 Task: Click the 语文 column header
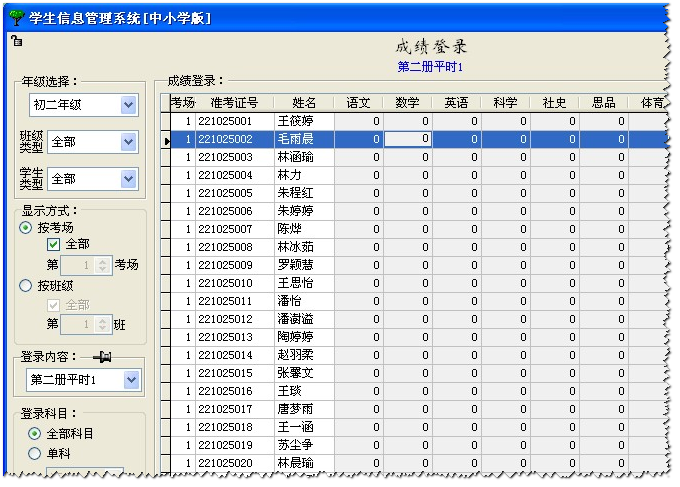pos(358,103)
